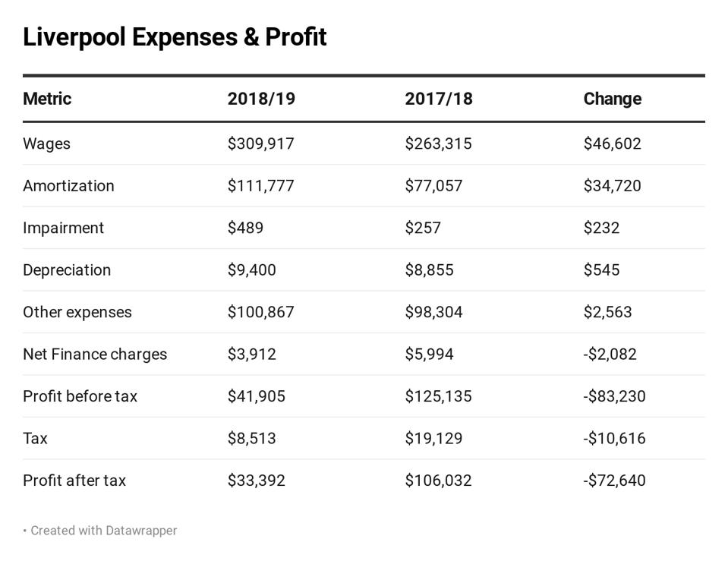Select the $77,057 amortization value
The height and width of the screenshot is (561, 728).
tap(433, 186)
